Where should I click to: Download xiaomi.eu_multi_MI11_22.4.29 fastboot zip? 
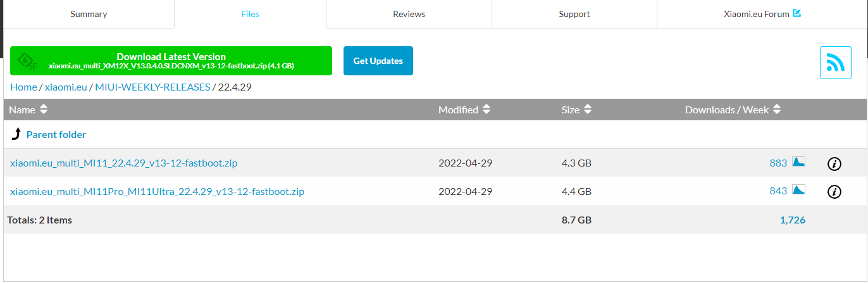click(x=124, y=163)
